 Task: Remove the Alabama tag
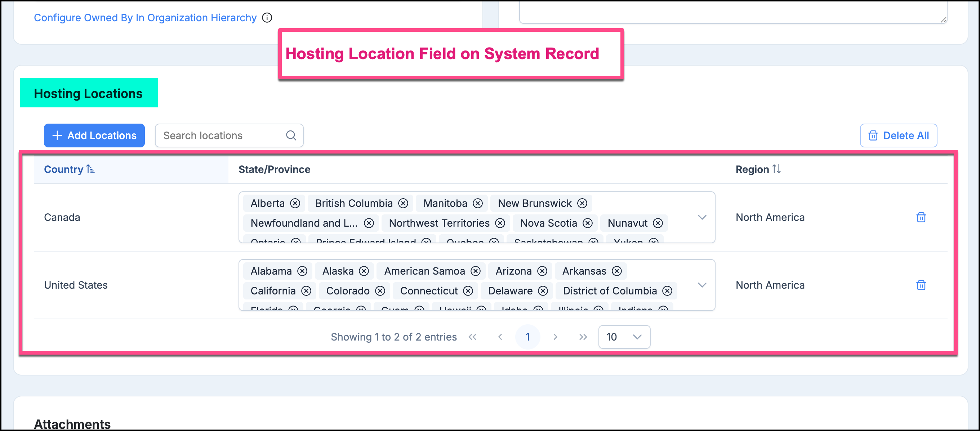(302, 271)
